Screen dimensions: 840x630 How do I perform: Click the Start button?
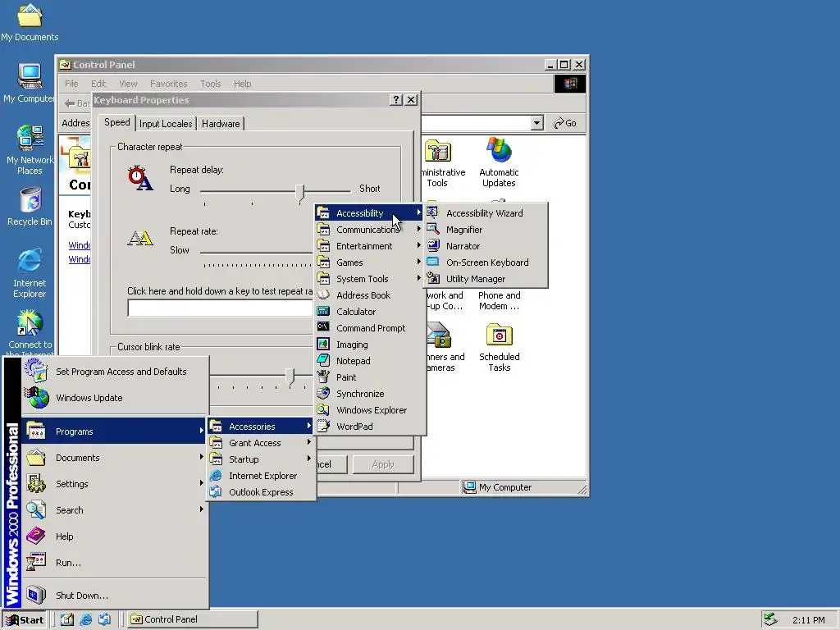(25, 620)
